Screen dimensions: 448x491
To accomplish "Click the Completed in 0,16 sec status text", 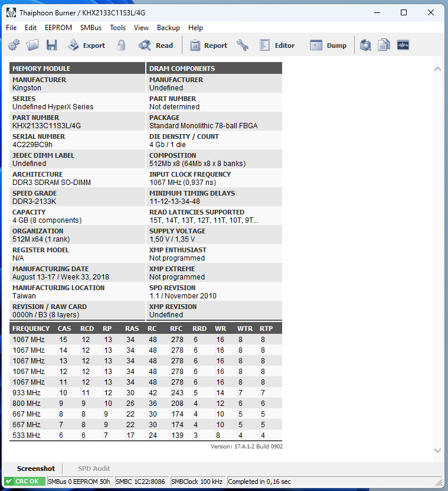I will [x=259, y=482].
